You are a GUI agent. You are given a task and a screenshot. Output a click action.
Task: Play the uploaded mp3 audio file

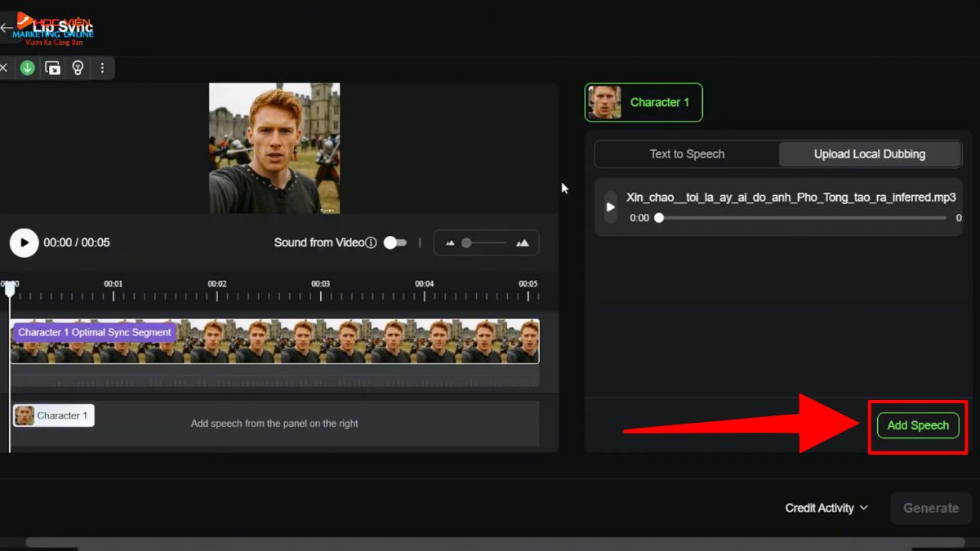click(x=610, y=207)
